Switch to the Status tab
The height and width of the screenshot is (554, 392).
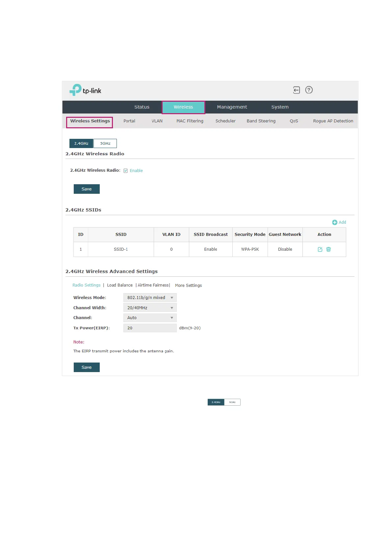point(142,107)
